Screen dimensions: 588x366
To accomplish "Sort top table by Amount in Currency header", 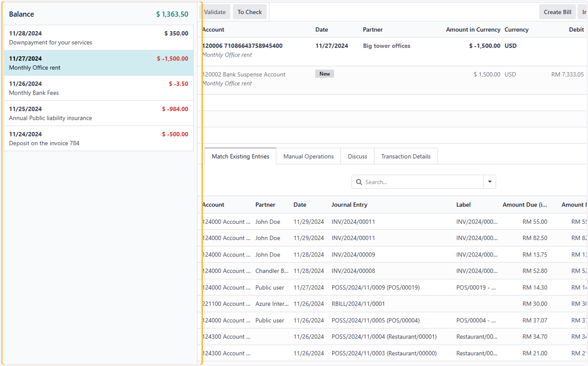I will 473,29.
